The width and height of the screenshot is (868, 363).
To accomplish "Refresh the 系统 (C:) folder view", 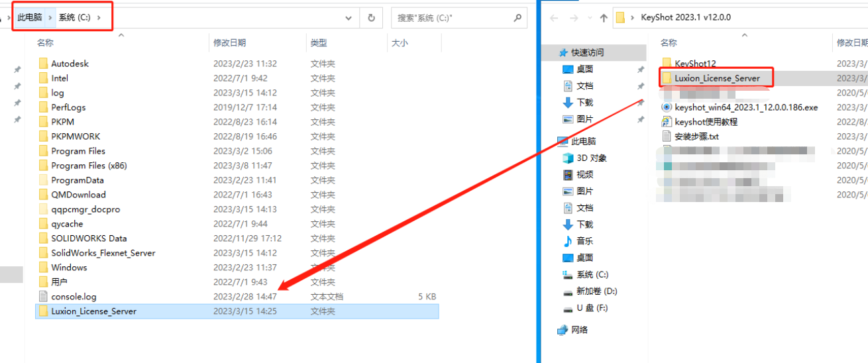I will click(371, 18).
